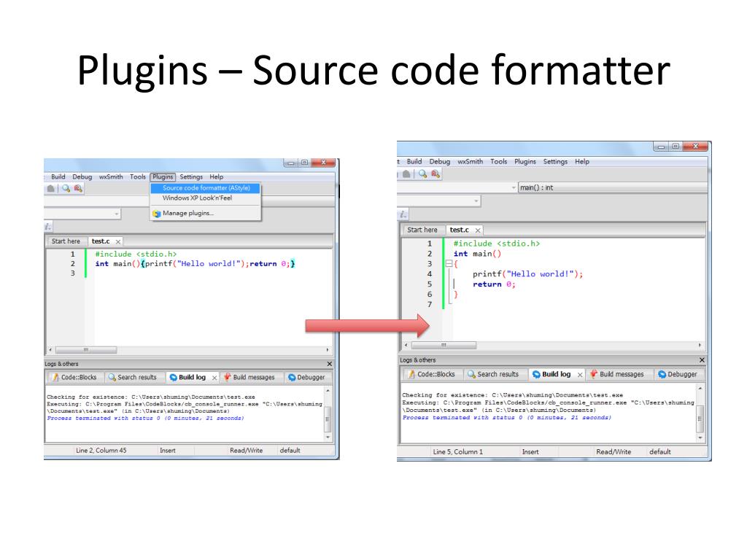Click the italic info icon in right window
Viewport: 747px width, 560px height.
pos(403,215)
